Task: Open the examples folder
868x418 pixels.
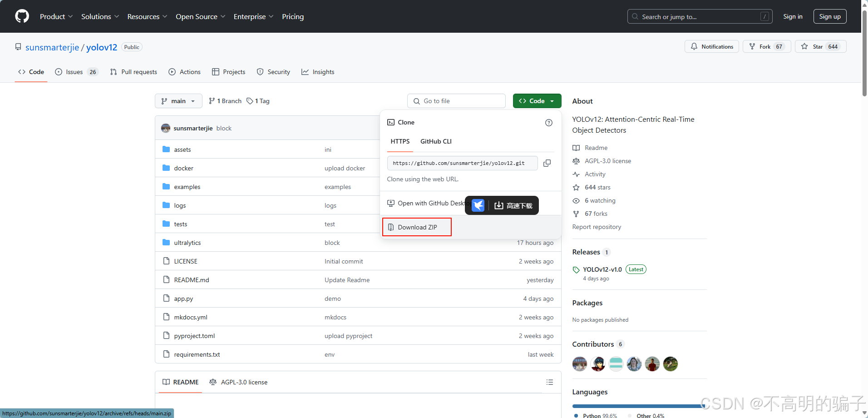Action: 187,187
